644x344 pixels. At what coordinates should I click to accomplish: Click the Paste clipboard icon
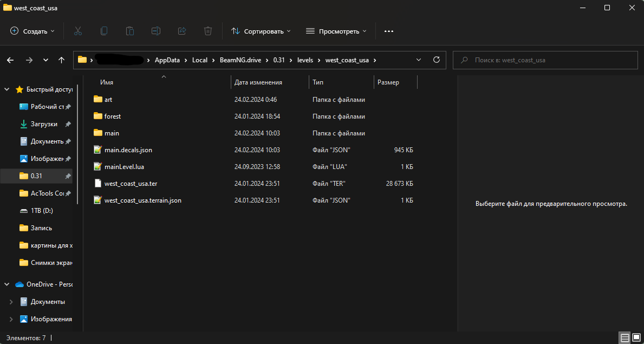130,31
